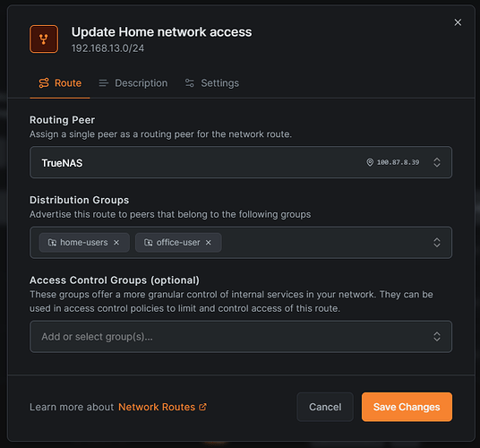Click the folder icon on the home-users tag
Viewport: 480px width, 448px height.
[52, 243]
